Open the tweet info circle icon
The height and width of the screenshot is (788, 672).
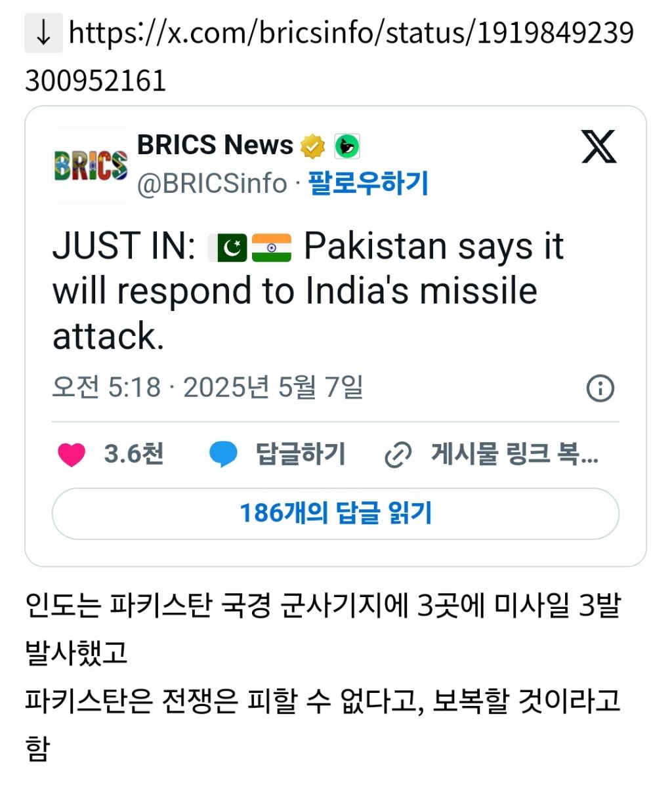[600, 388]
